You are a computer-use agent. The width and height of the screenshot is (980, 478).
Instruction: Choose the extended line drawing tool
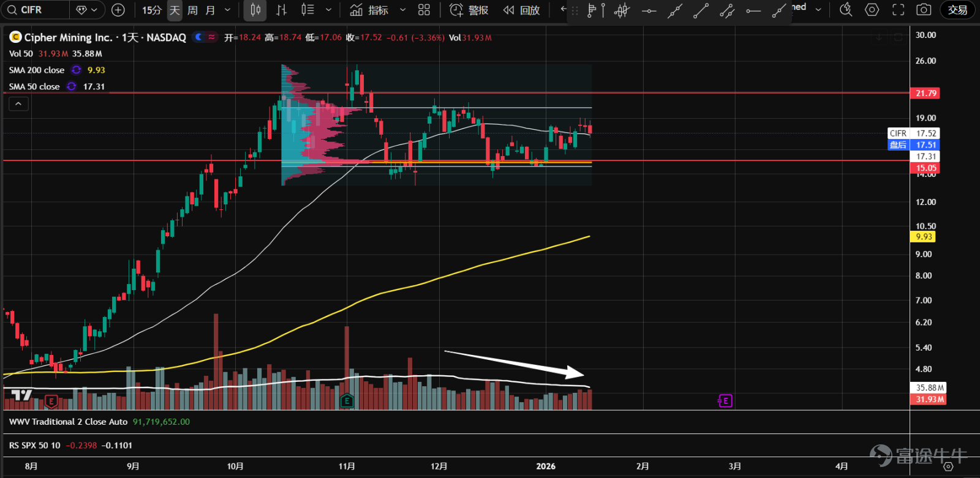[675, 10]
